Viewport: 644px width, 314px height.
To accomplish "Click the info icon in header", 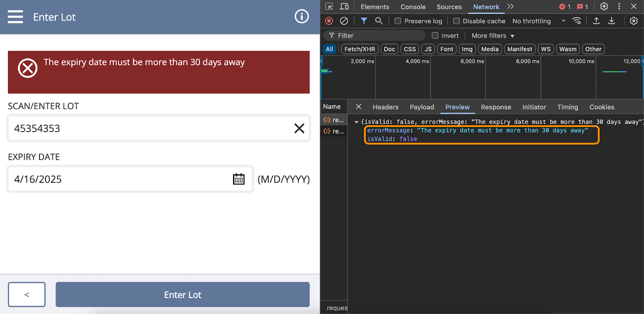I will coord(301,17).
